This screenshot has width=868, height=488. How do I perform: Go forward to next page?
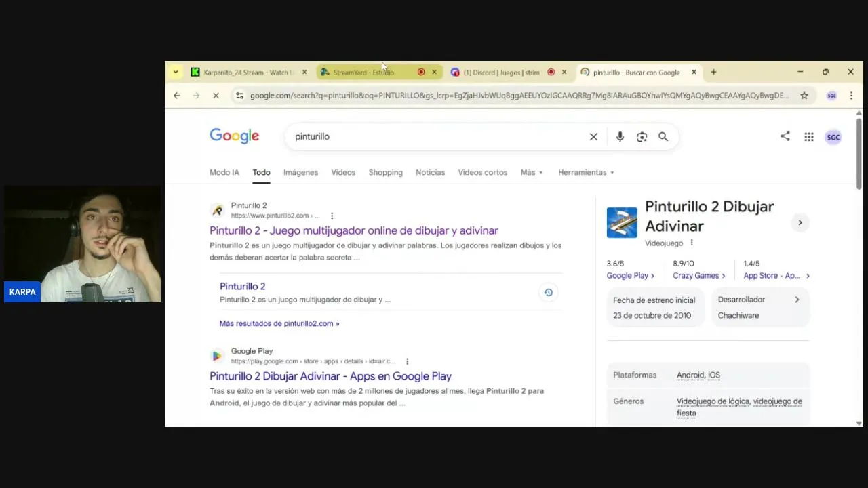(x=197, y=96)
